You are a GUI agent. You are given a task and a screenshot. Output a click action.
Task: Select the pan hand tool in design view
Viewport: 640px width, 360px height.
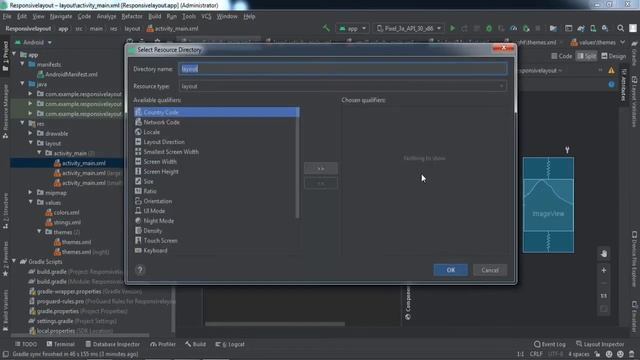[604, 253]
